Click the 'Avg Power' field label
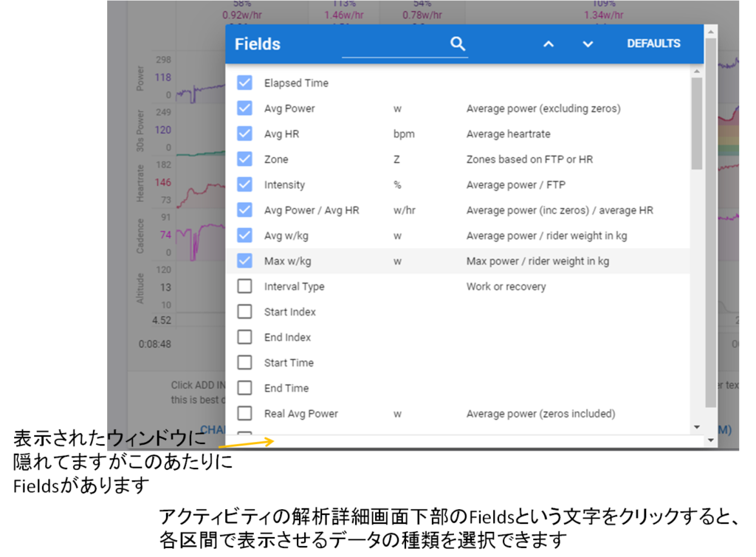This screenshot has width=756, height=557. tap(289, 108)
